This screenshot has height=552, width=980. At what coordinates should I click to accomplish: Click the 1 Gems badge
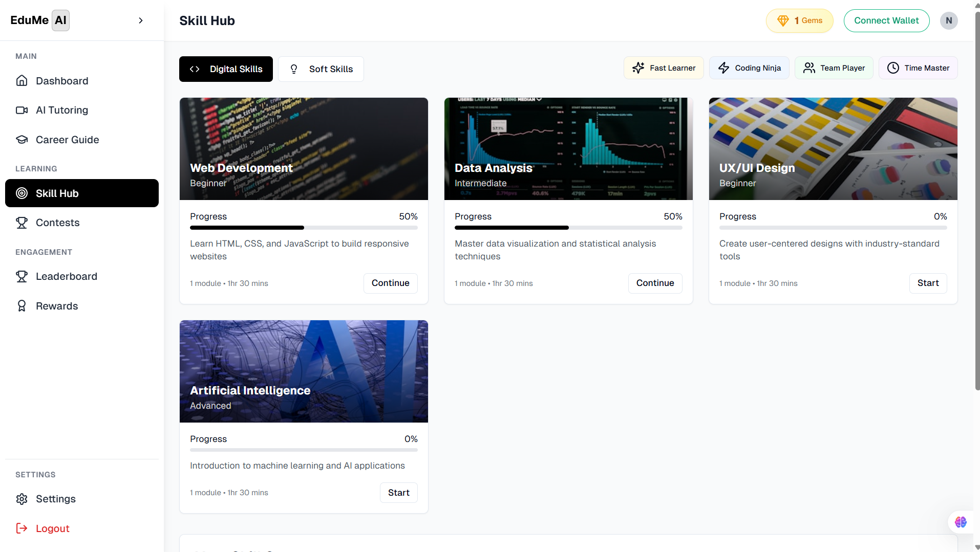[799, 20]
